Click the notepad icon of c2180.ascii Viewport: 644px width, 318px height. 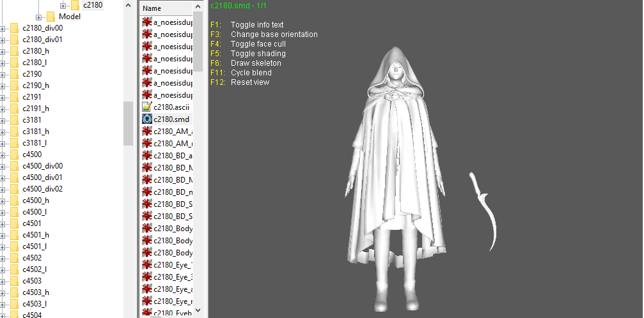(x=147, y=107)
